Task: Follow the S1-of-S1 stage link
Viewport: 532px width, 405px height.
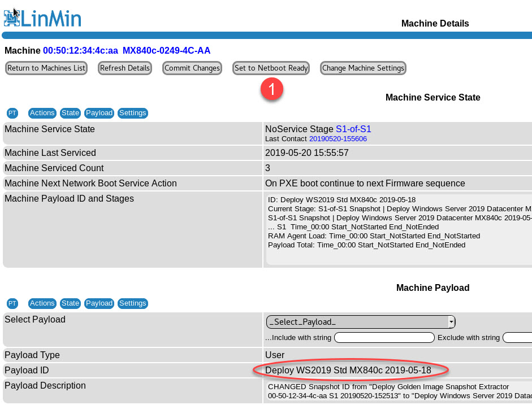Action: [x=353, y=129]
